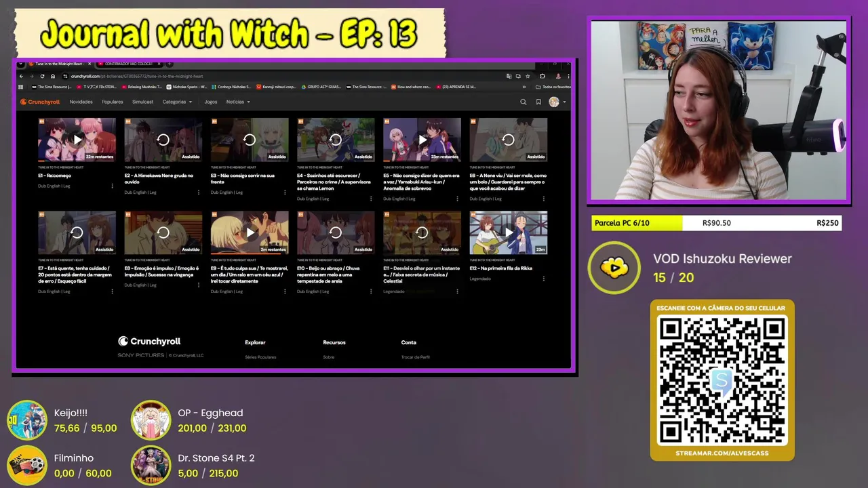This screenshot has height=488, width=868.
Task: Resume episode E9 - É tudo culpa sua
Action: click(250, 232)
